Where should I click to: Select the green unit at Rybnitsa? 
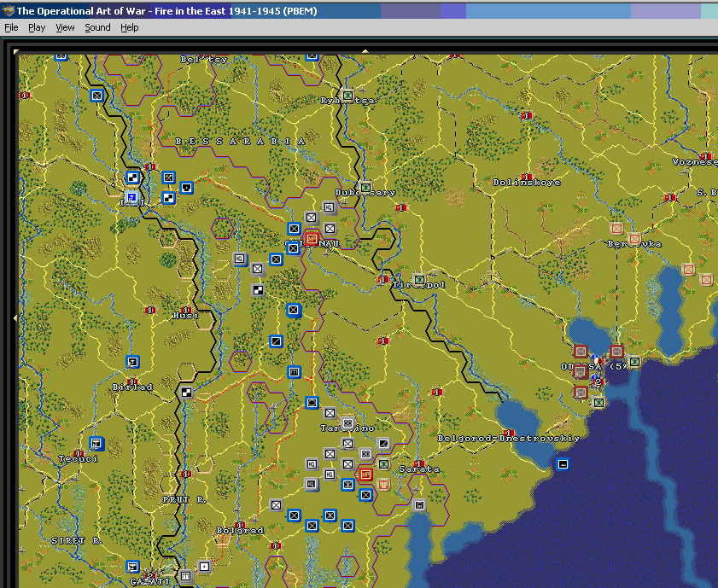347,96
